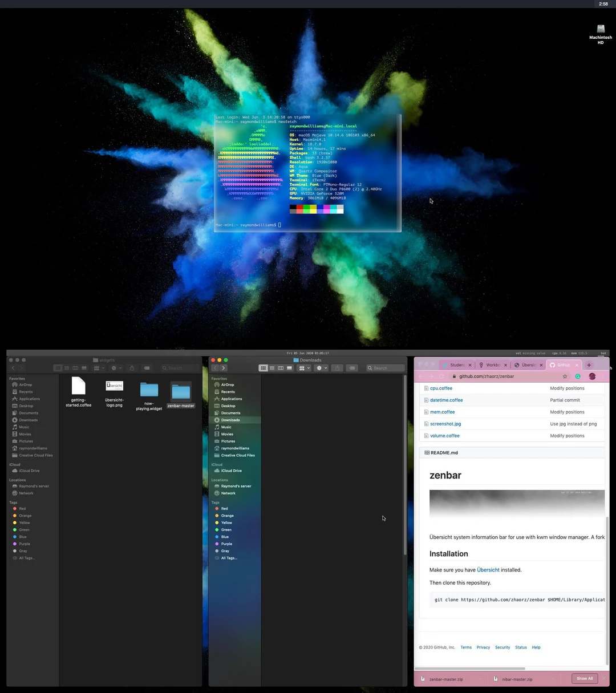This screenshot has width=616, height=693.
Task: Click the browser profile avatar icon
Action: [592, 376]
